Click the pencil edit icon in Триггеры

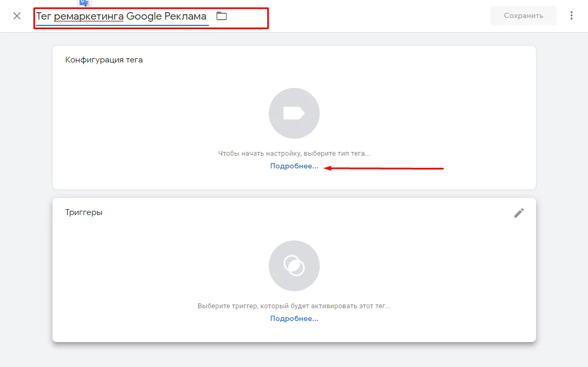[519, 213]
